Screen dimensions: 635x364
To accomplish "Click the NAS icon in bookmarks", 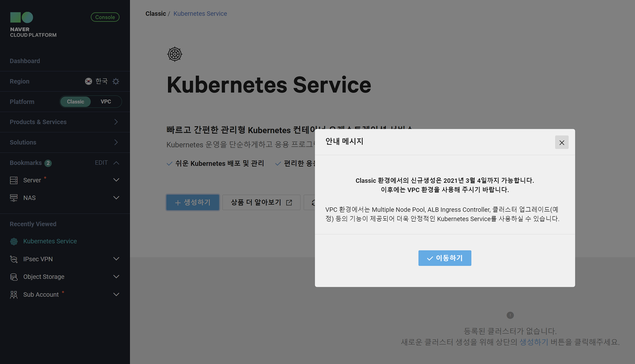I will pos(14,198).
